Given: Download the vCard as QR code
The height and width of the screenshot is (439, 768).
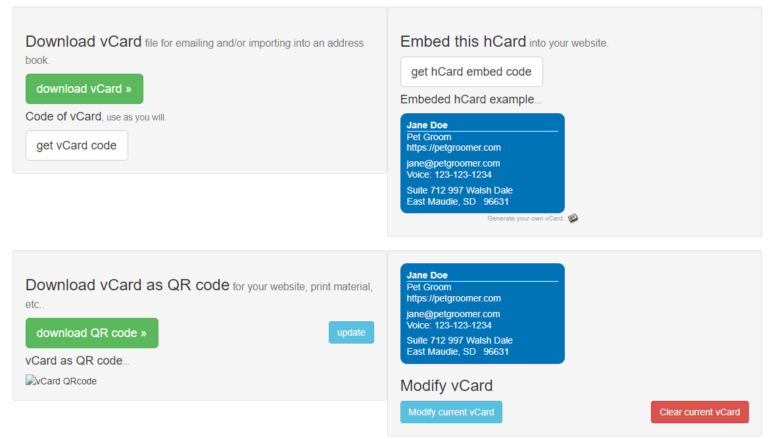Looking at the screenshot, I should tap(92, 333).
